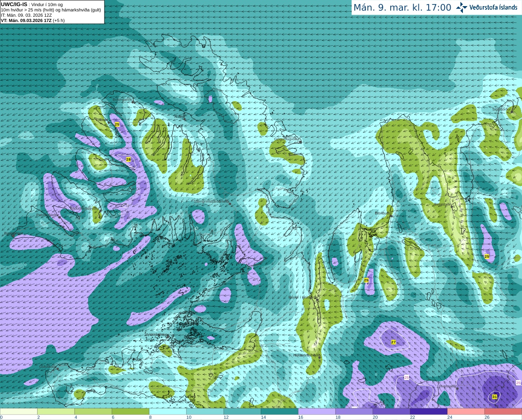Pick the 20–22 m/s violet legend swatch

pyautogui.click(x=391, y=411)
